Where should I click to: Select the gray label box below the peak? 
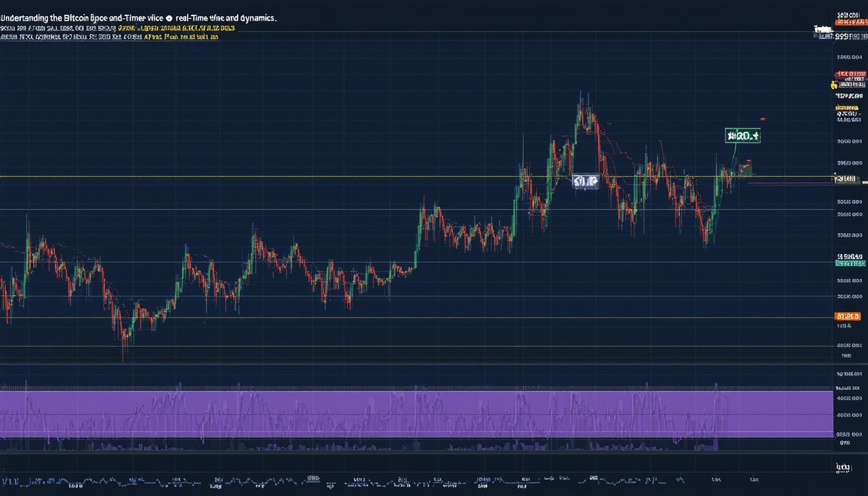[585, 181]
